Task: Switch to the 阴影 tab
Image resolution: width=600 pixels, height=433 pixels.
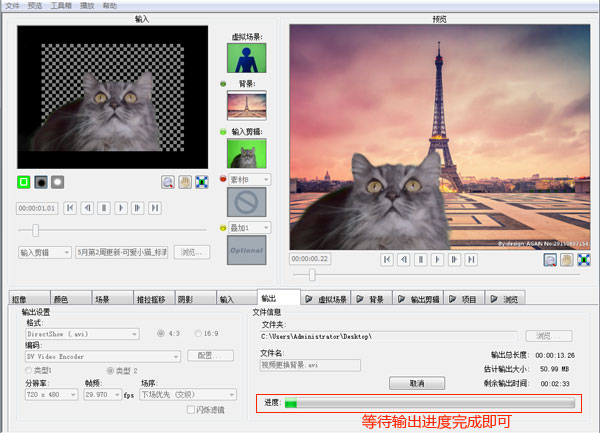Action: tap(196, 299)
